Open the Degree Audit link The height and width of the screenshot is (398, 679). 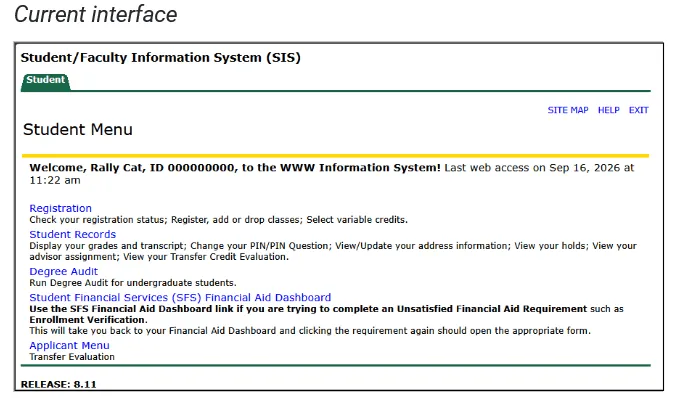(63, 272)
